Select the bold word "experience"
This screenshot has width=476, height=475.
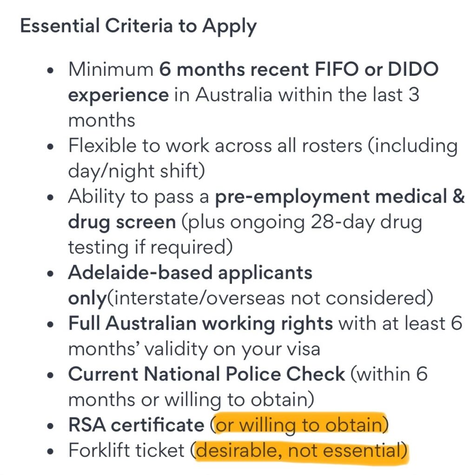coord(118,95)
